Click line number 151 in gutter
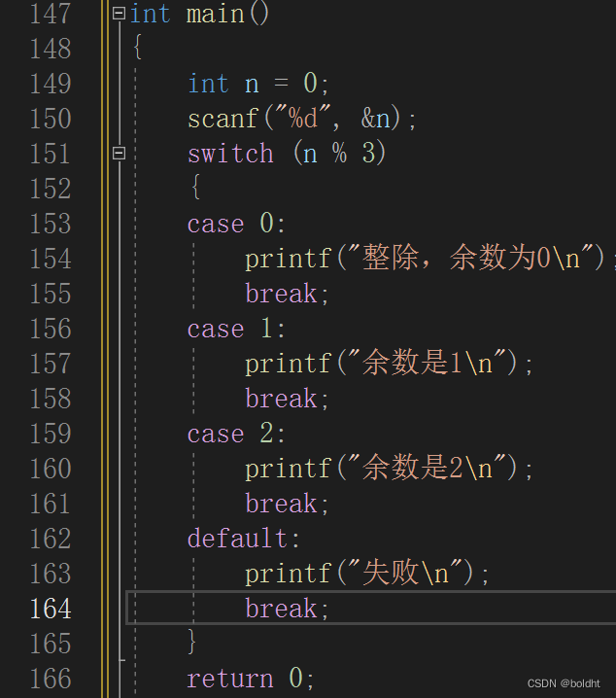Screen dimensions: 616x698 (51, 154)
